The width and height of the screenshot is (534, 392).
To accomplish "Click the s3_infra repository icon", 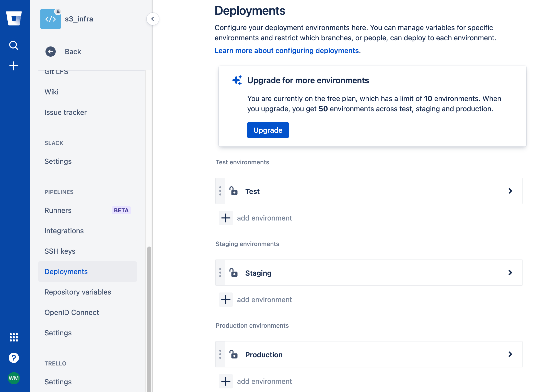I will click(50, 19).
